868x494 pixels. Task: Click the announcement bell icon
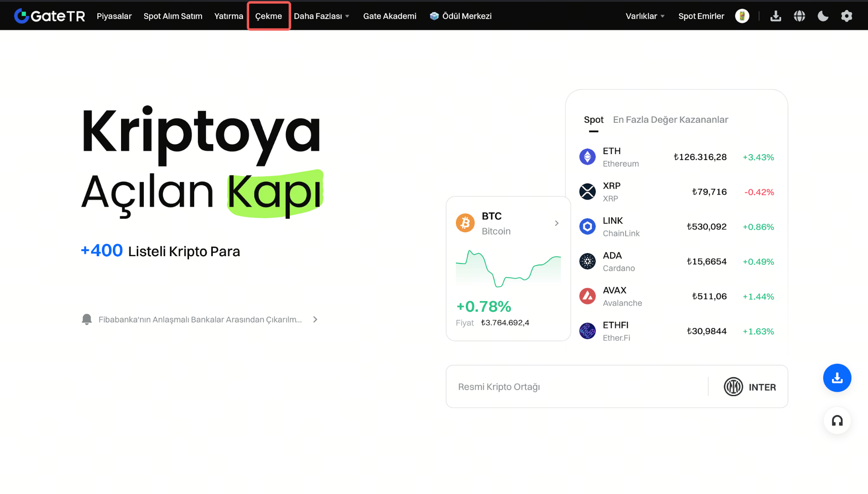(x=87, y=319)
